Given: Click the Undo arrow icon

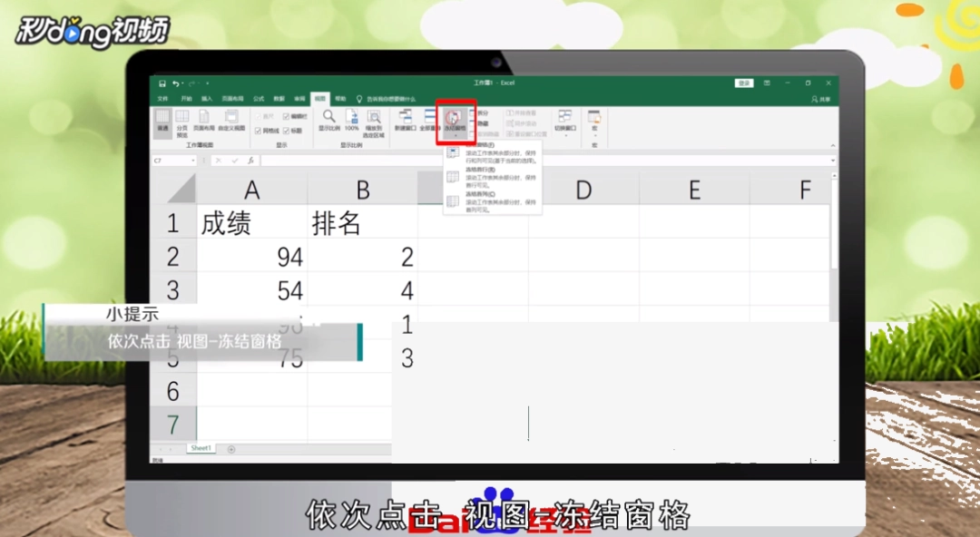Looking at the screenshot, I should point(176,83).
